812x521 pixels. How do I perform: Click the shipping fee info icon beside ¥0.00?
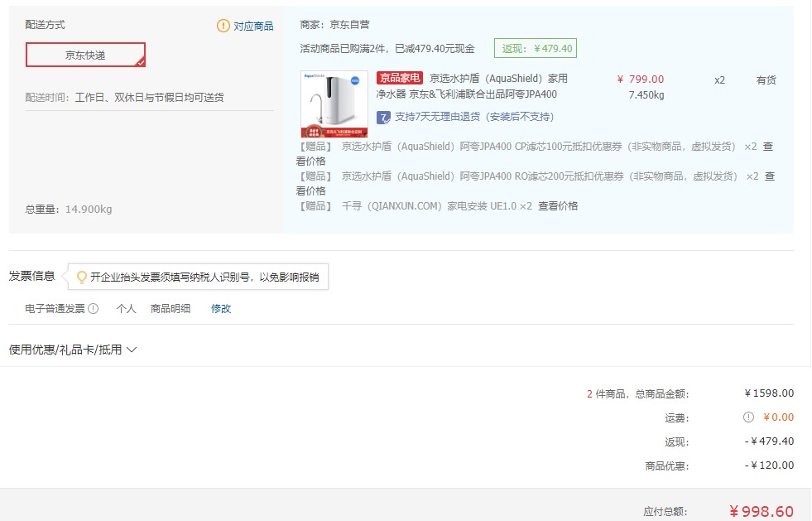tap(748, 417)
